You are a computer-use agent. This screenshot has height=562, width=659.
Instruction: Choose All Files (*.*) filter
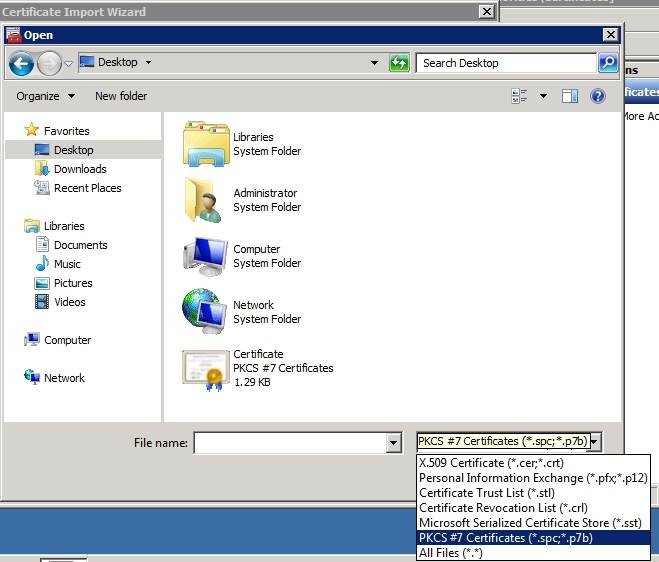click(x=533, y=553)
